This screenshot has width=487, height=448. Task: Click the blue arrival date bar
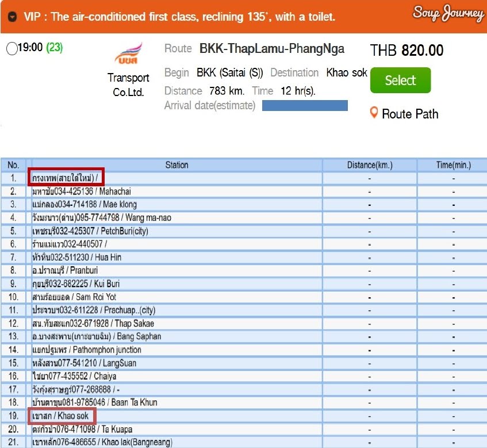pos(305,106)
